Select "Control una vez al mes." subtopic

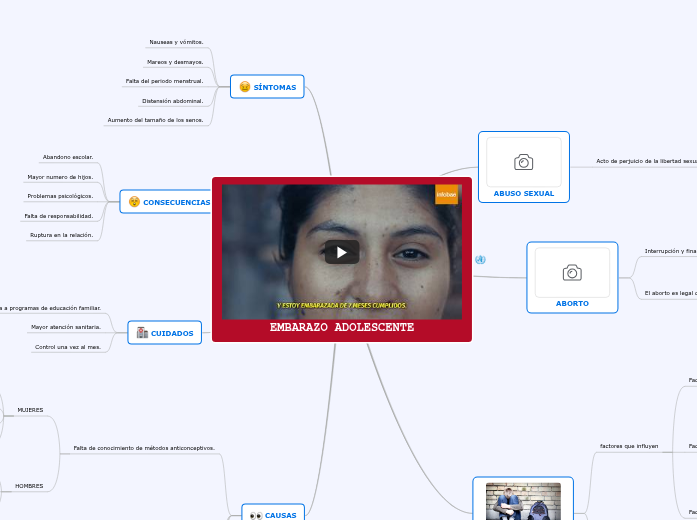[x=68, y=347]
